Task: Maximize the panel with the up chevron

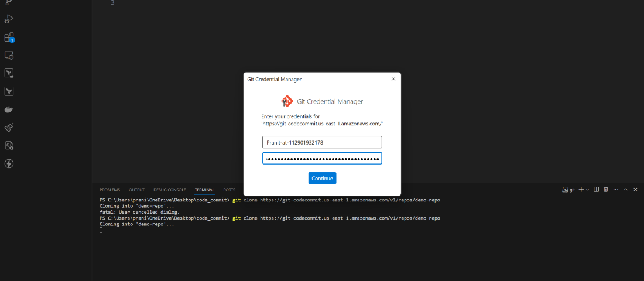Action: [x=625, y=190]
